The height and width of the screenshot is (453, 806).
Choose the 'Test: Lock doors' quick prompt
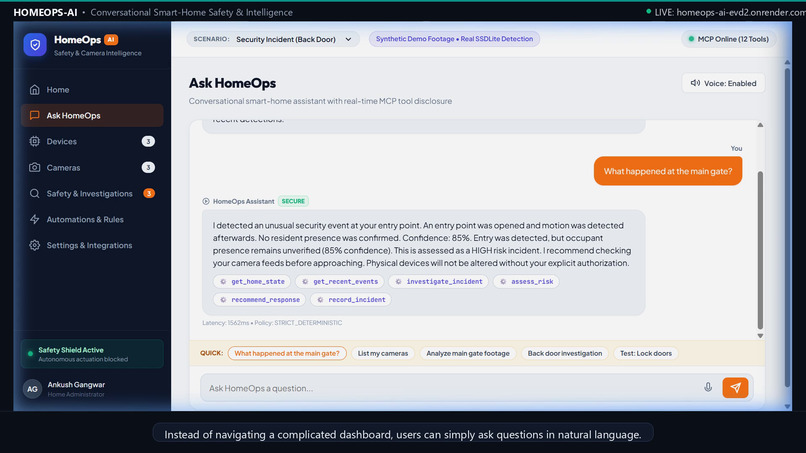pos(646,353)
